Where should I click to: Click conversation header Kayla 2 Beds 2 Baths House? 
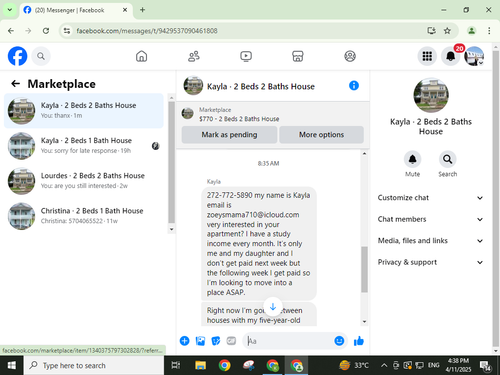pyautogui.click(x=261, y=86)
